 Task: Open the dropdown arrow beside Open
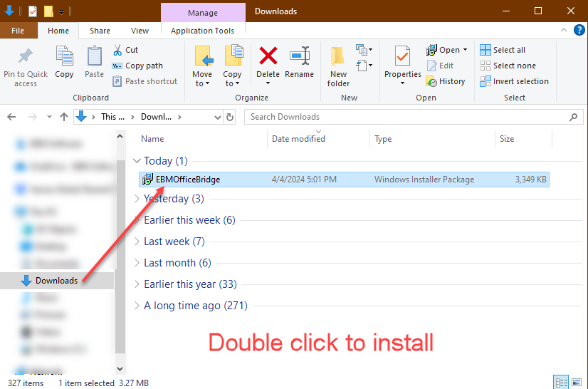[x=465, y=50]
